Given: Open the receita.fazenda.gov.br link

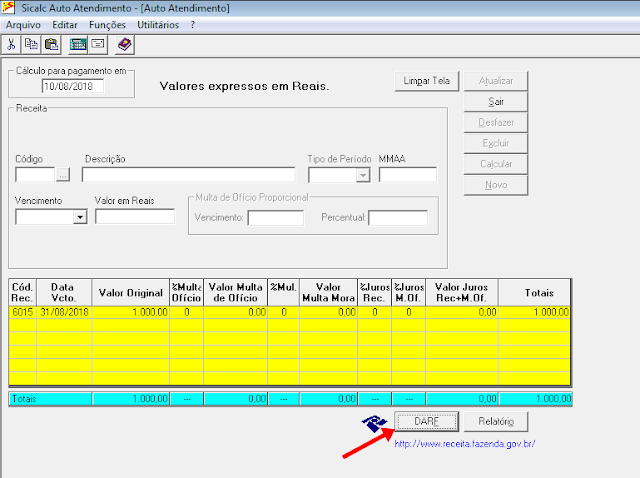Looking at the screenshot, I should tap(465, 443).
